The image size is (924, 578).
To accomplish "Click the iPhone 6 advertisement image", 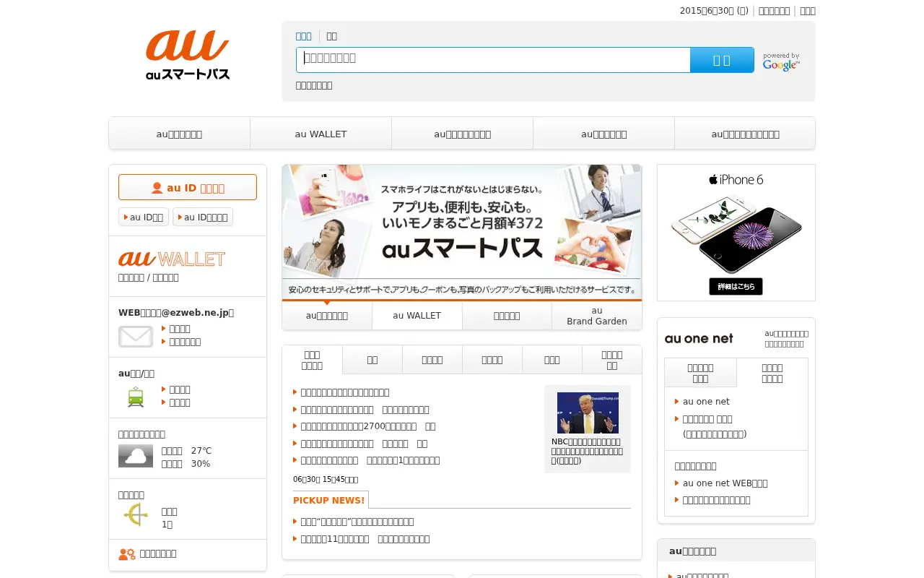I will click(x=736, y=233).
